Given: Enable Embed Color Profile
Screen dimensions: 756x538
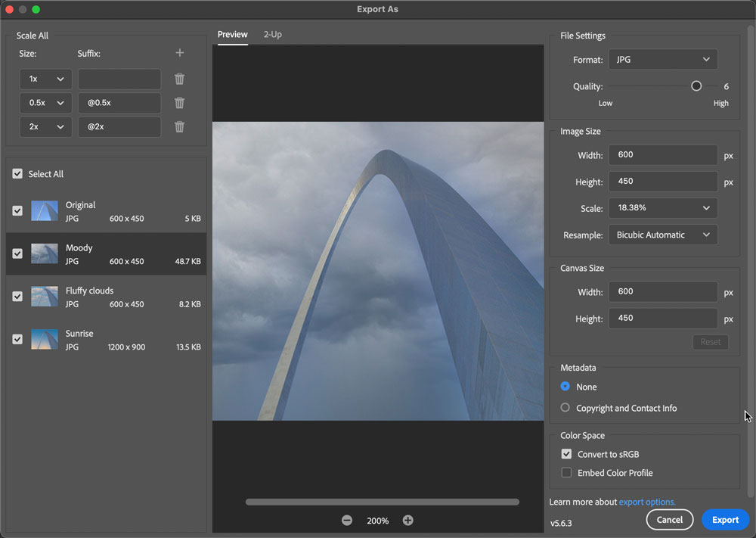Looking at the screenshot, I should click(x=566, y=473).
